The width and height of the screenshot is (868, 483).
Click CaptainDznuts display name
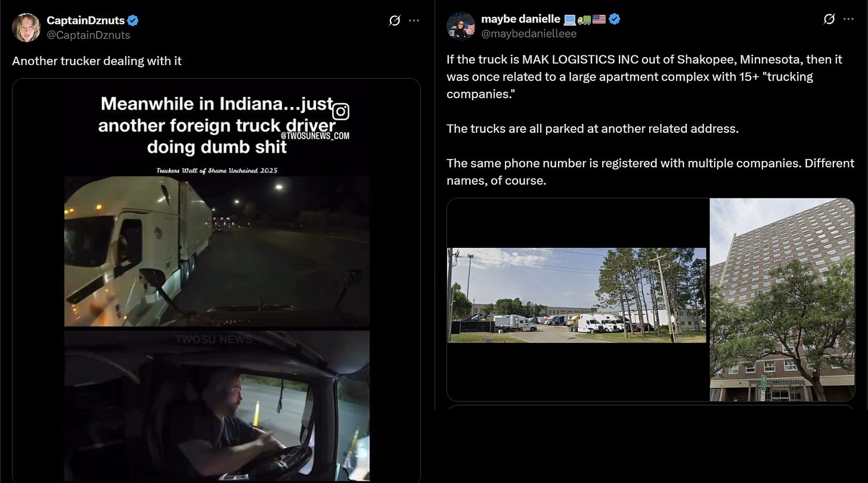coord(86,21)
